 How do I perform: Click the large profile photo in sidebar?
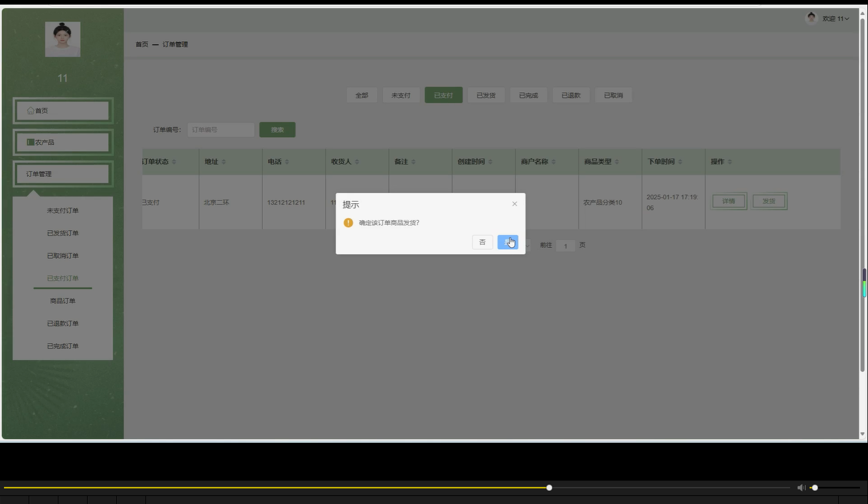click(x=63, y=40)
